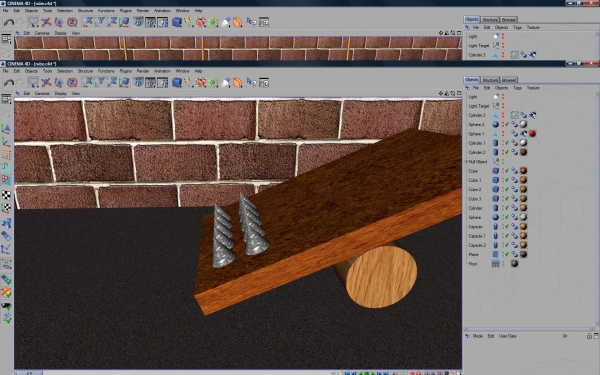Open the Selection menu in background window
Viewport: 600px width, 375px height.
pyautogui.click(x=65, y=11)
